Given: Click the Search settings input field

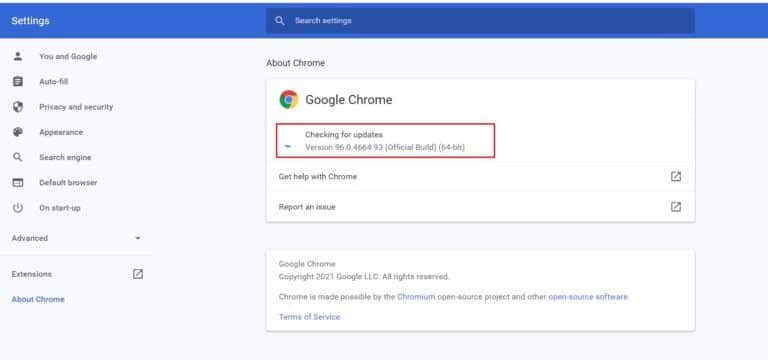Looking at the screenshot, I should [480, 21].
